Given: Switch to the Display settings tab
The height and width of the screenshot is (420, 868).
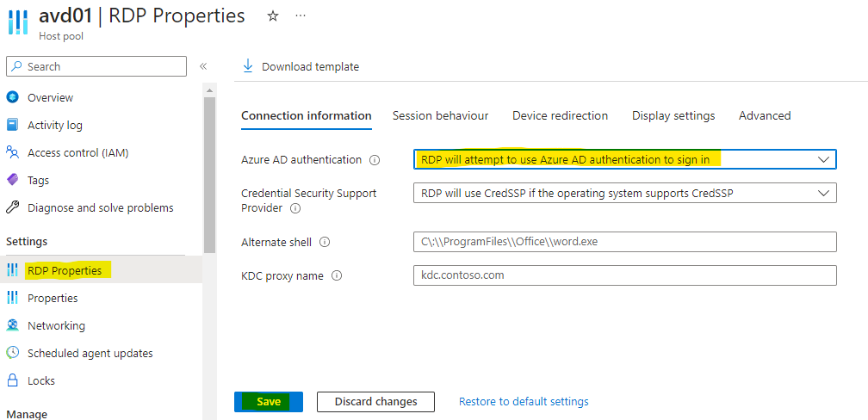Looking at the screenshot, I should tap(673, 115).
